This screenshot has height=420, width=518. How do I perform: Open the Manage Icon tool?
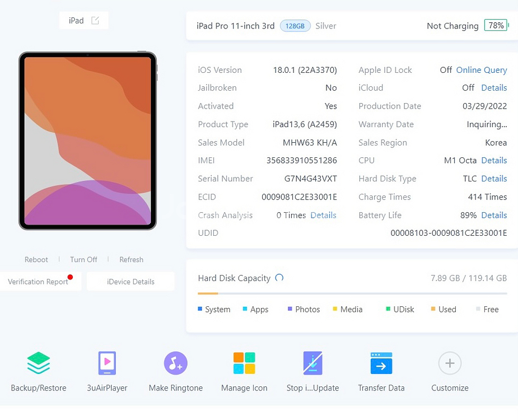pos(244,363)
